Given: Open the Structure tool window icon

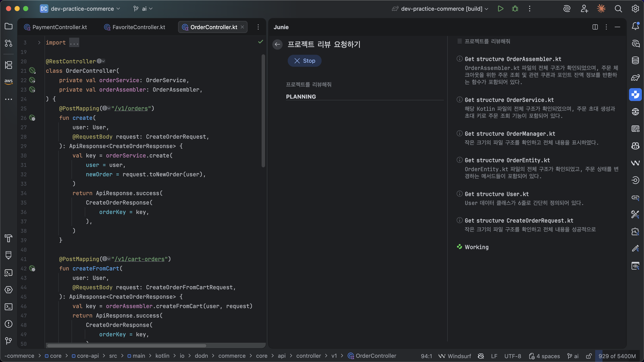Looking at the screenshot, I should 9,65.
